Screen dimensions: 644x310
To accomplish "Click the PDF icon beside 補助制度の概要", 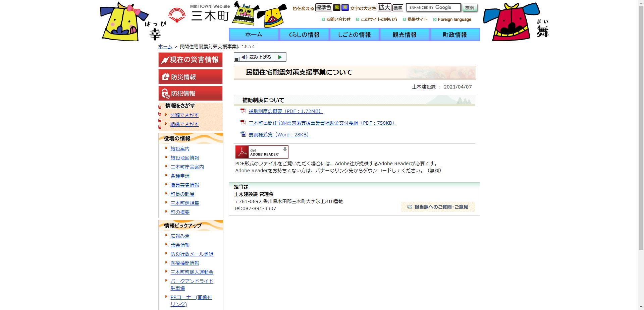I will (243, 112).
